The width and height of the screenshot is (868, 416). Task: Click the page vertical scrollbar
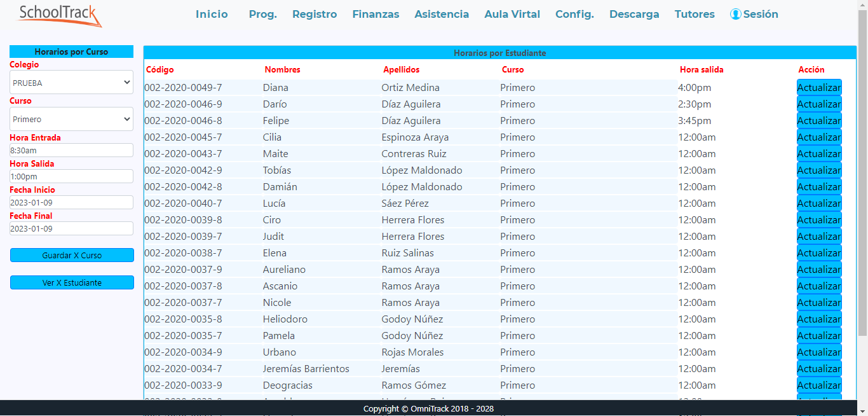(862, 172)
